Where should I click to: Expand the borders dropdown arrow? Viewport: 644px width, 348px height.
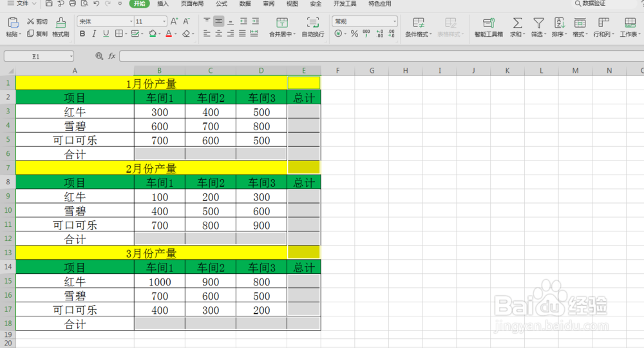[126, 34]
